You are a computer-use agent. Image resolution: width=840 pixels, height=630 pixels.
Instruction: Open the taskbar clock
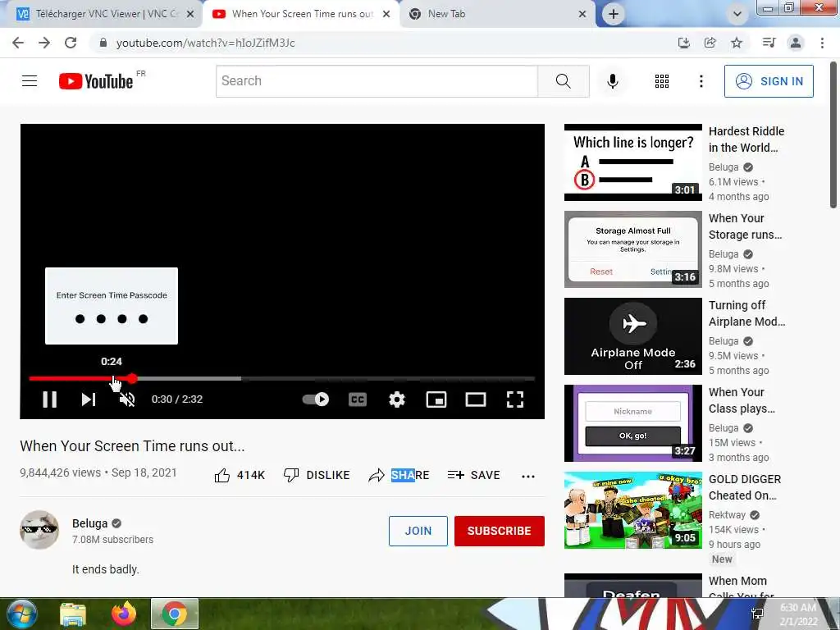[798, 614]
